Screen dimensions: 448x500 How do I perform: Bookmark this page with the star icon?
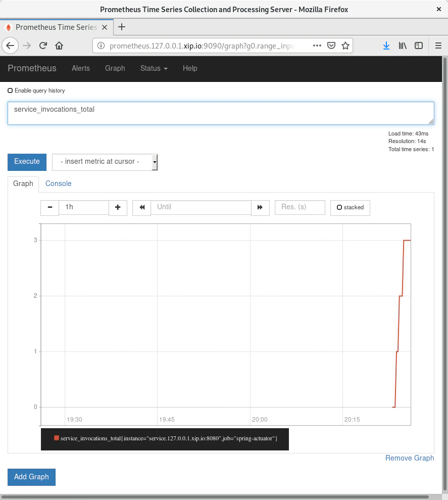pyautogui.click(x=345, y=46)
